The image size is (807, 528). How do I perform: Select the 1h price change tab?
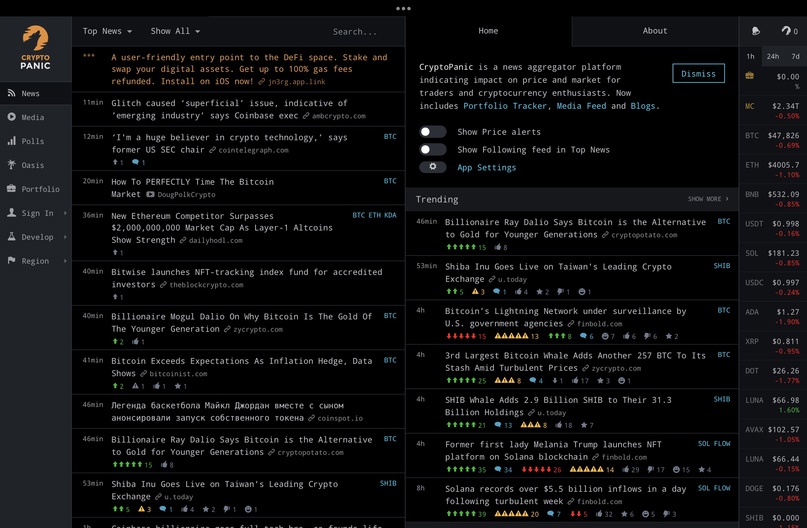750,56
